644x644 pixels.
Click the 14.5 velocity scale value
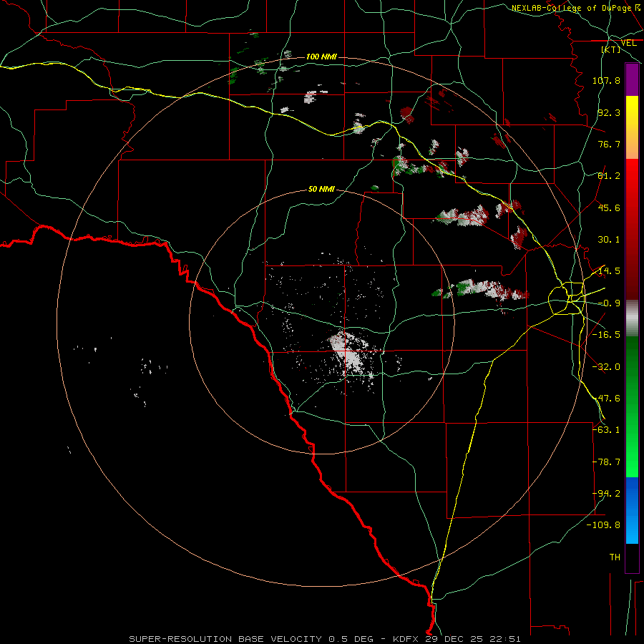coord(609,271)
